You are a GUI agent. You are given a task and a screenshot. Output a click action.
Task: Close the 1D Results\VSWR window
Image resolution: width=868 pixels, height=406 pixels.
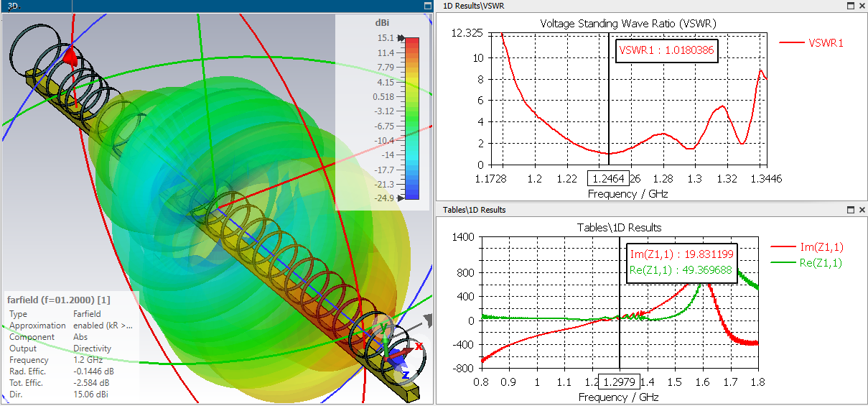(862, 6)
